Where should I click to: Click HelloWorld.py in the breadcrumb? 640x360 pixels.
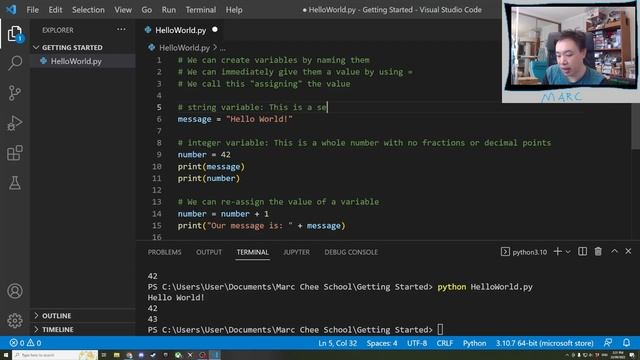(184, 47)
